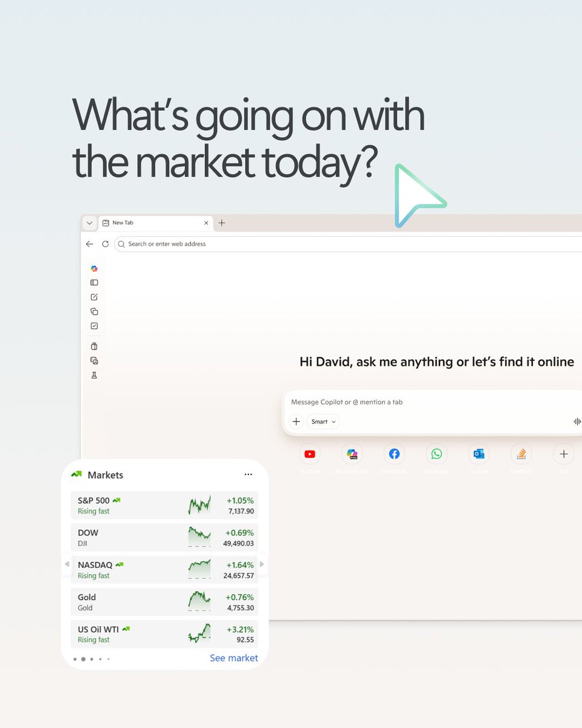
Task: Open the YouTube shortcut
Action: (x=310, y=454)
